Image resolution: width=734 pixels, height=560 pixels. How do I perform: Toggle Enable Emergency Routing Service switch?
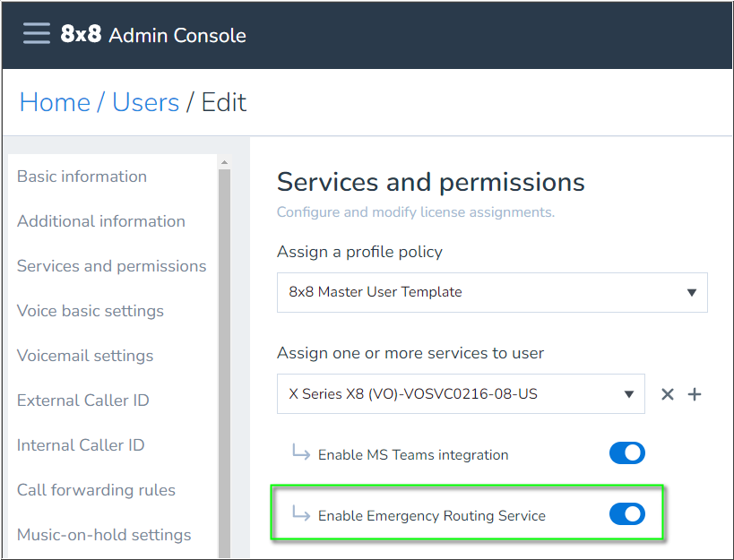pos(626,514)
